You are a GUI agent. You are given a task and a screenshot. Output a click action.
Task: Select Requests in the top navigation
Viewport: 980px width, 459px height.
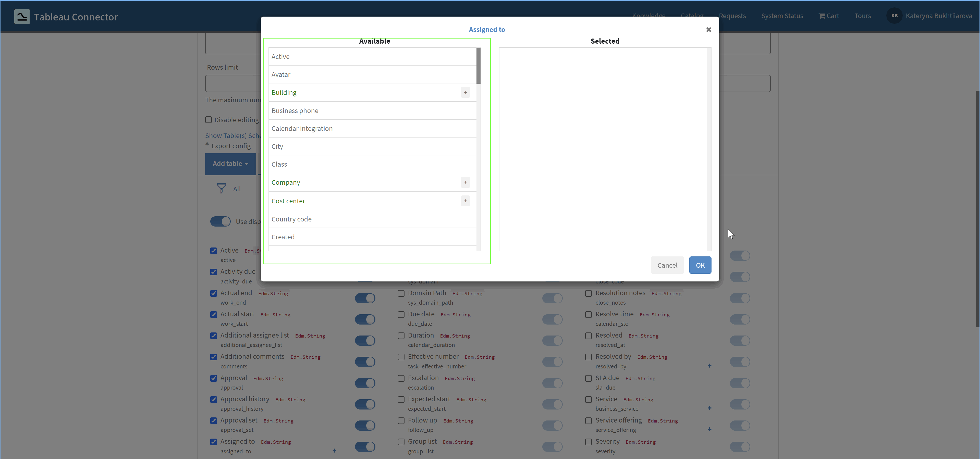(x=732, y=16)
